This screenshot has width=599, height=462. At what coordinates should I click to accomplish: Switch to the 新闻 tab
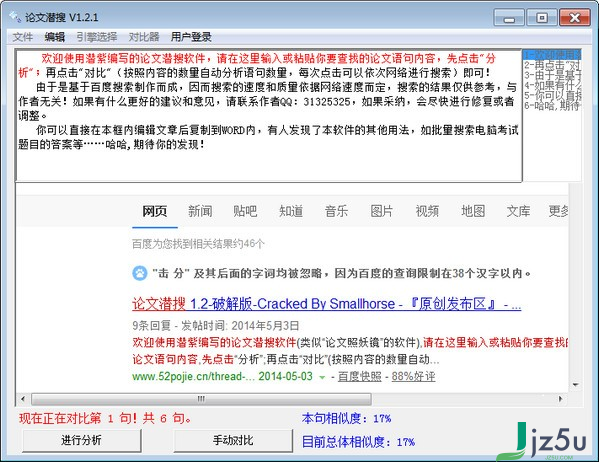coord(200,211)
